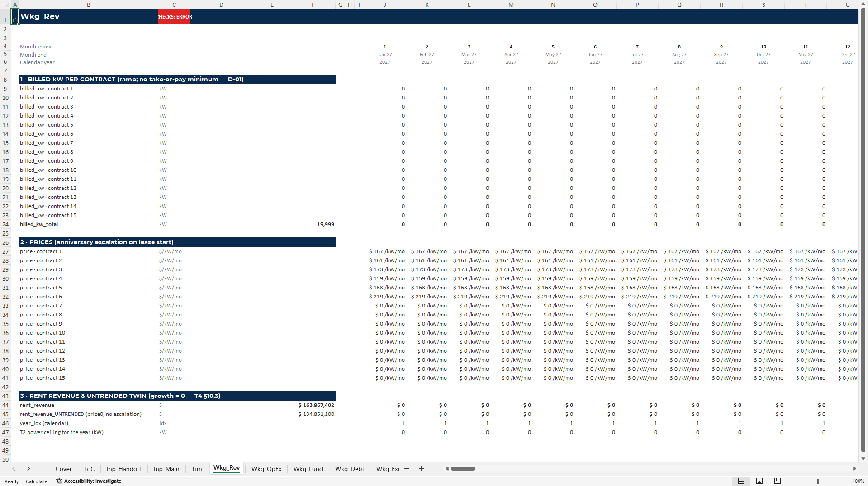Select the billed_kw_total label cell

pos(89,224)
